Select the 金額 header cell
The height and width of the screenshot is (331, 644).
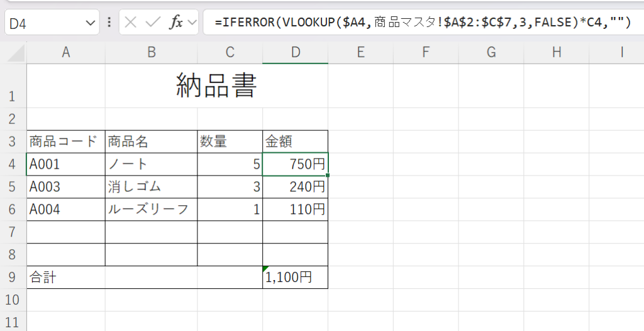[296, 142]
